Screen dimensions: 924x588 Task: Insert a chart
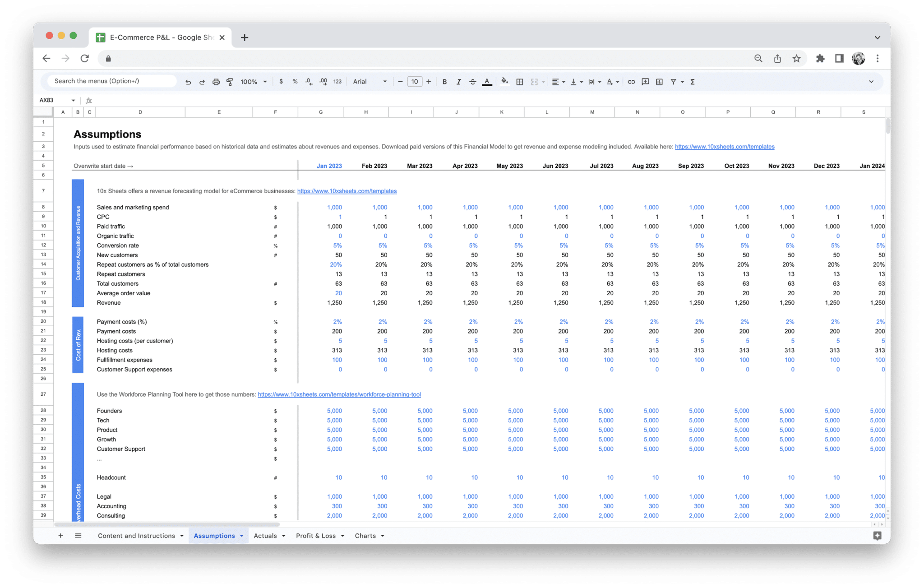click(659, 82)
